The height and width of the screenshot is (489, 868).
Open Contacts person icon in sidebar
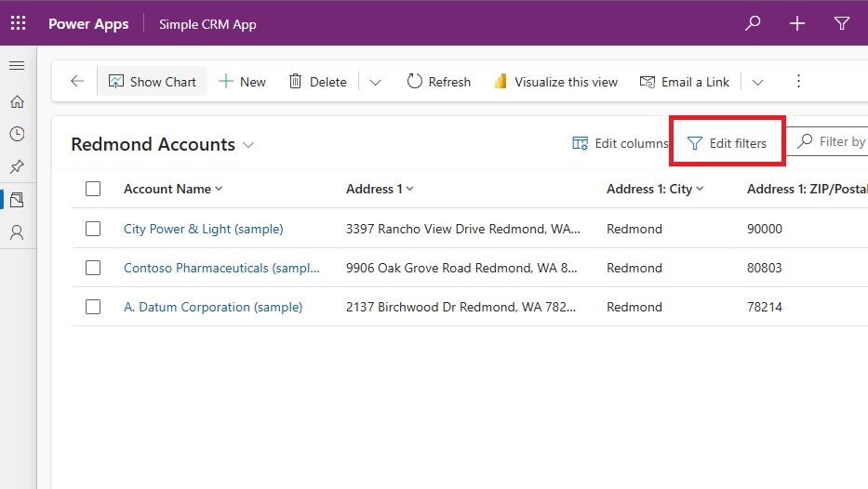click(x=17, y=232)
